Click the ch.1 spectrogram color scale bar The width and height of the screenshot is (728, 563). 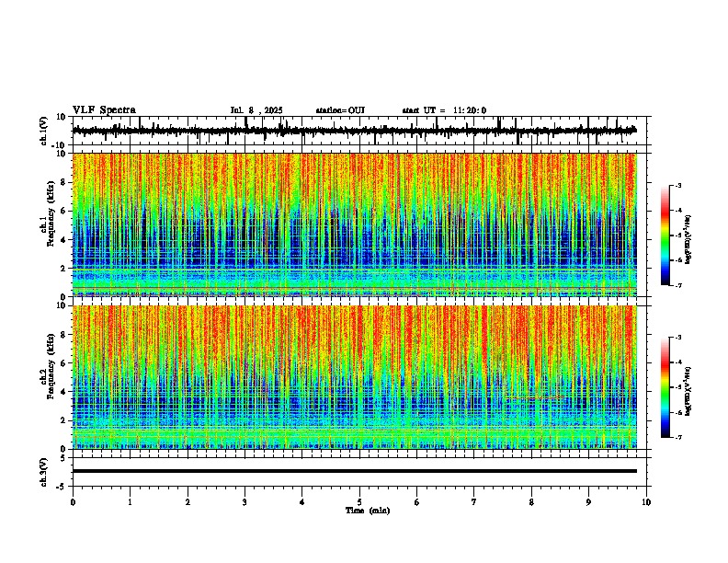point(665,236)
